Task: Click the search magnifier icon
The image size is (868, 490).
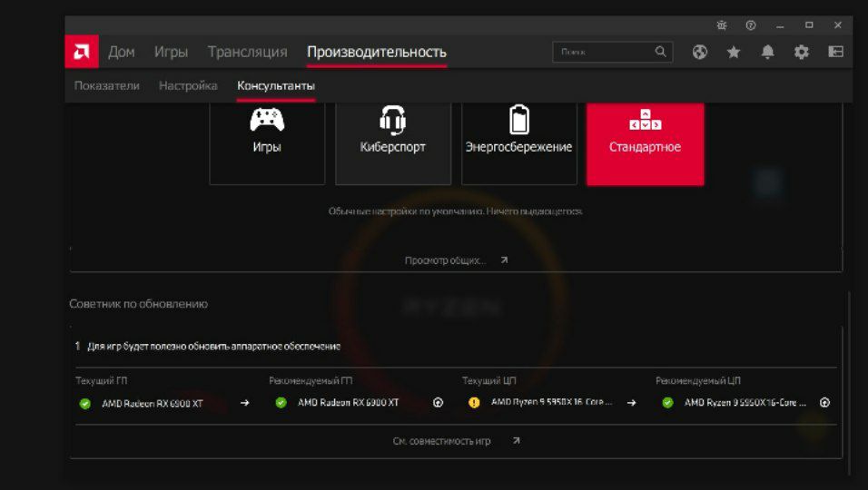Action: [x=660, y=52]
